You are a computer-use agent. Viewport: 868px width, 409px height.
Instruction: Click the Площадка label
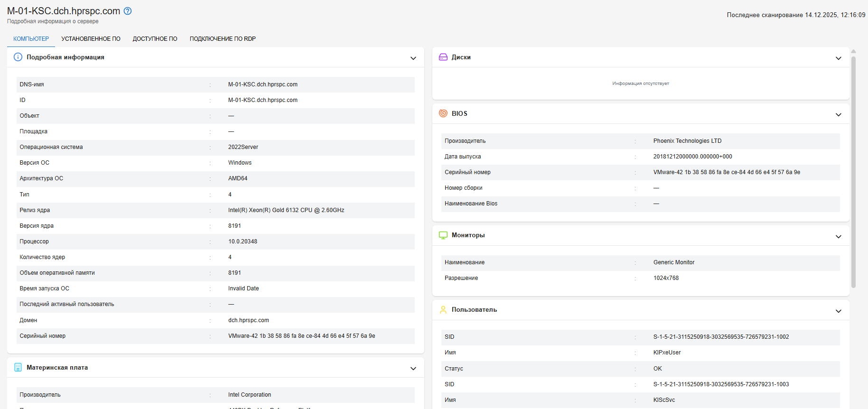tap(33, 131)
